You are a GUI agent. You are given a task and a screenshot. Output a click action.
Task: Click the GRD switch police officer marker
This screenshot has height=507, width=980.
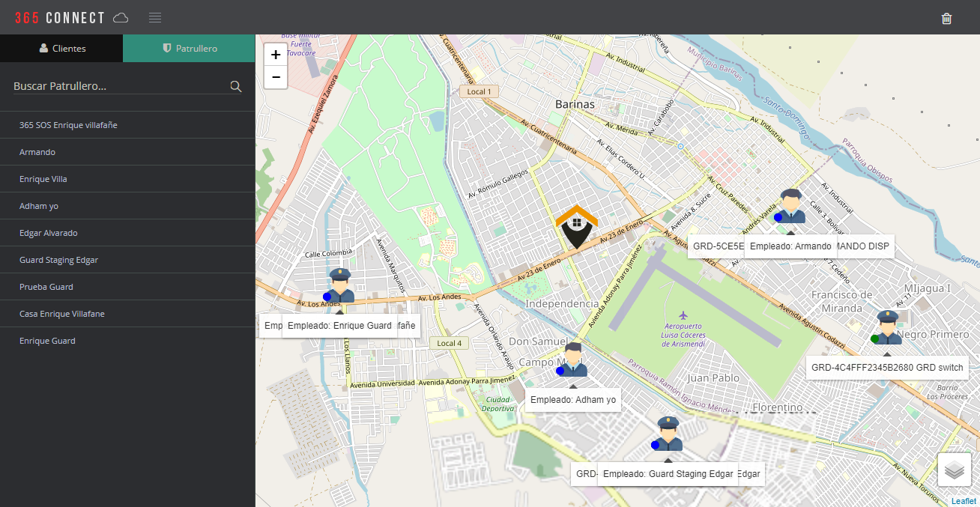[x=887, y=328]
